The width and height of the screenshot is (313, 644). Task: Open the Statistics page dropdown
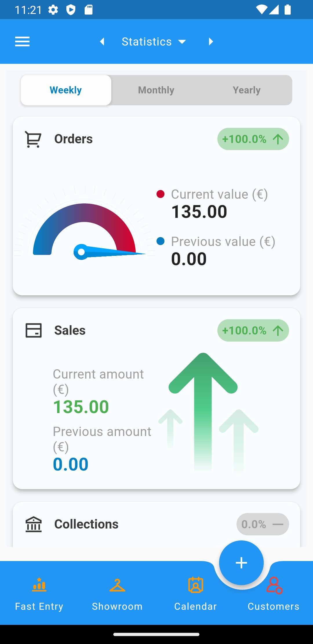pyautogui.click(x=182, y=41)
